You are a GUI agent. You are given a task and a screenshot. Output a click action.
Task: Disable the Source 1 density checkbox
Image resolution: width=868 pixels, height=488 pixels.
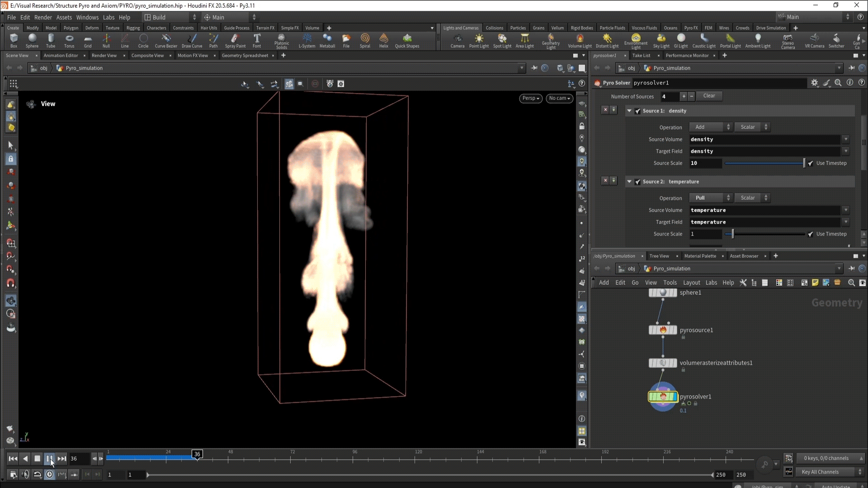point(638,111)
